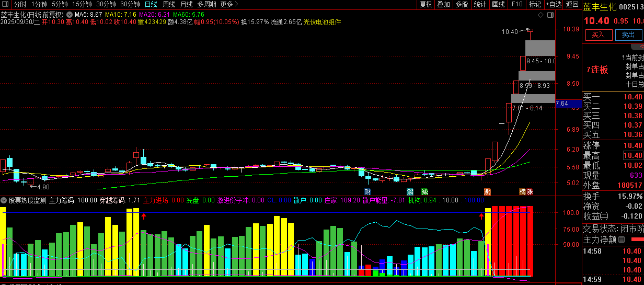This screenshot has height=285, width=644.
Task: Click the 14:58 trade tick row
Action: coord(613,251)
